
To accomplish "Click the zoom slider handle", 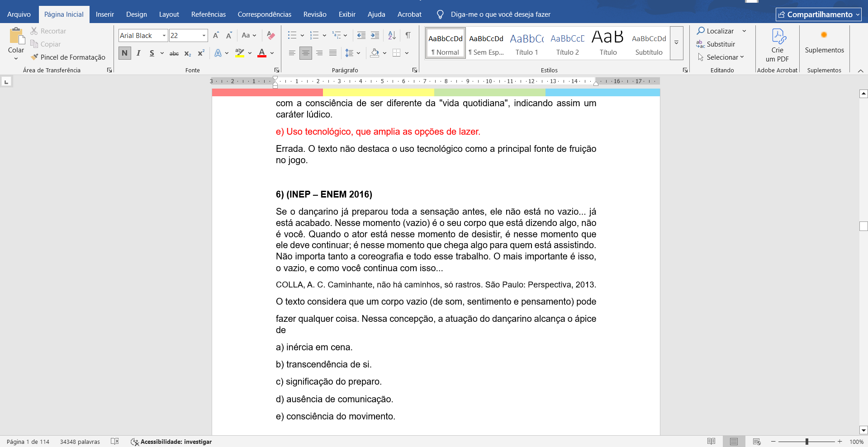I will [x=807, y=442].
